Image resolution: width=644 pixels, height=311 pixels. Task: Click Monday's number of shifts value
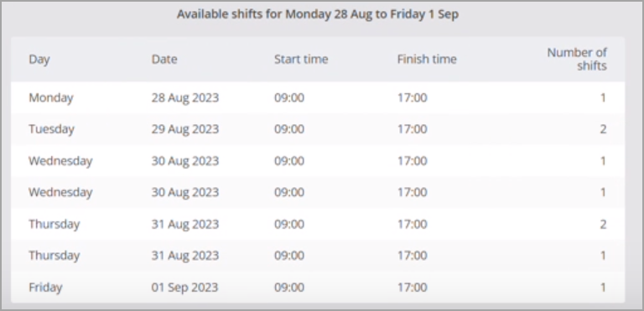point(603,98)
